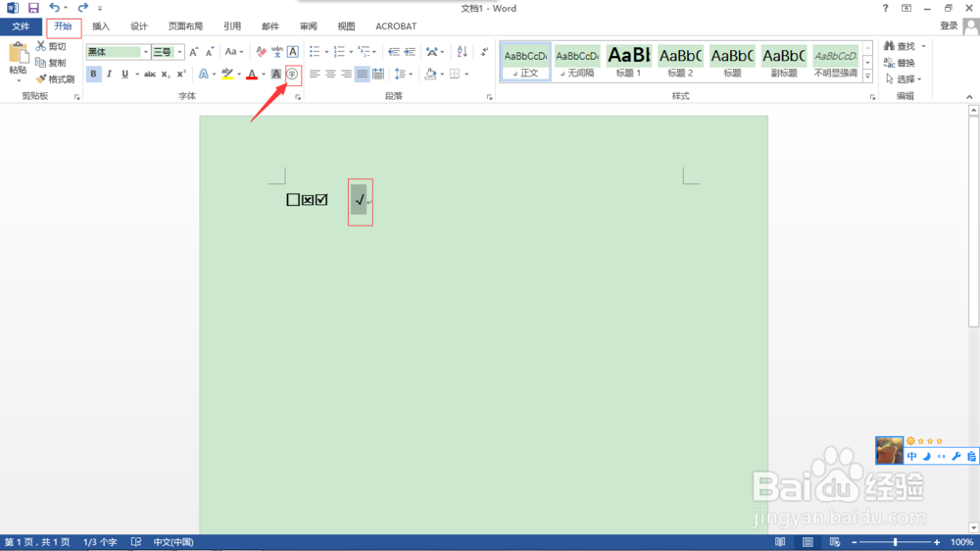Shrink font size with the smaller A icon
Image resolution: width=980 pixels, height=551 pixels.
[x=210, y=52]
